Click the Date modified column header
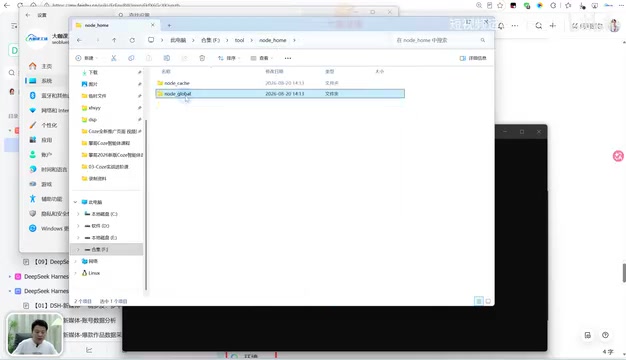The image size is (626, 360). coord(274,71)
